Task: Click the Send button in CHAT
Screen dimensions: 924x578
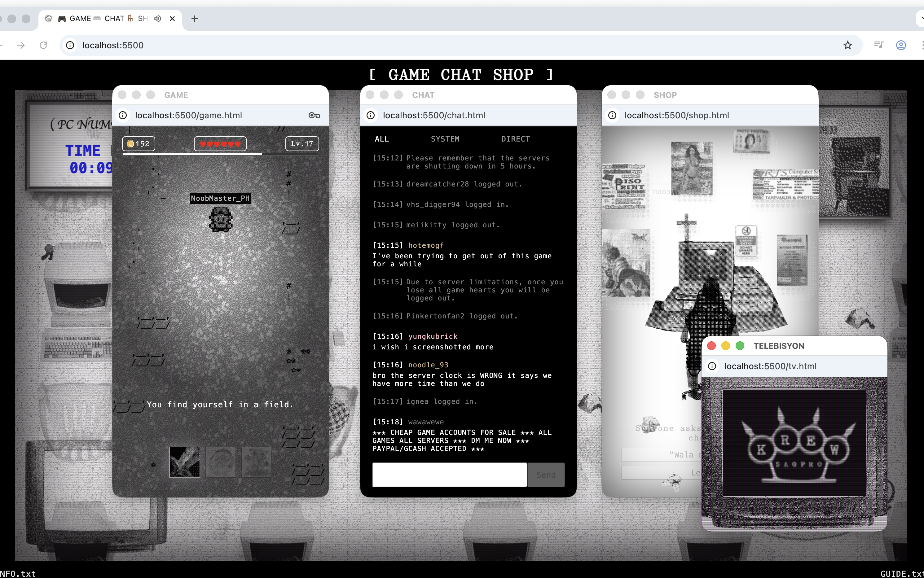Action: (x=546, y=475)
